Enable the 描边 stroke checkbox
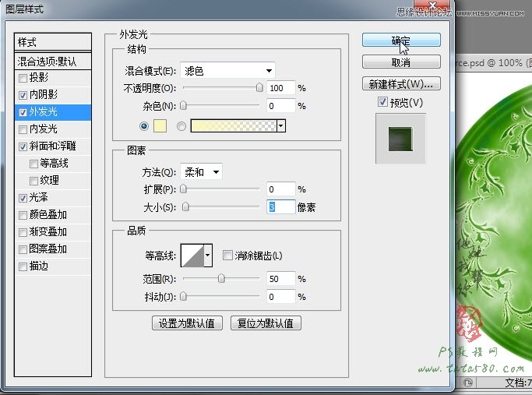 23,266
